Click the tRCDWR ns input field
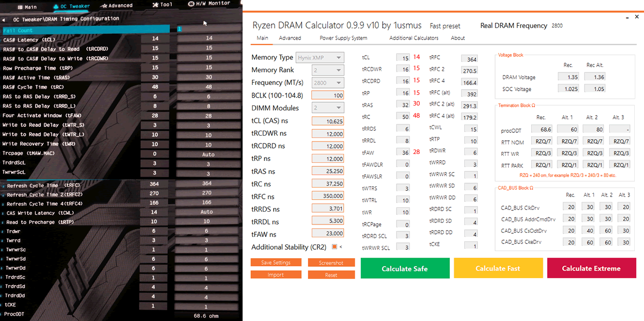The width and height of the screenshot is (644, 321). pos(328,134)
